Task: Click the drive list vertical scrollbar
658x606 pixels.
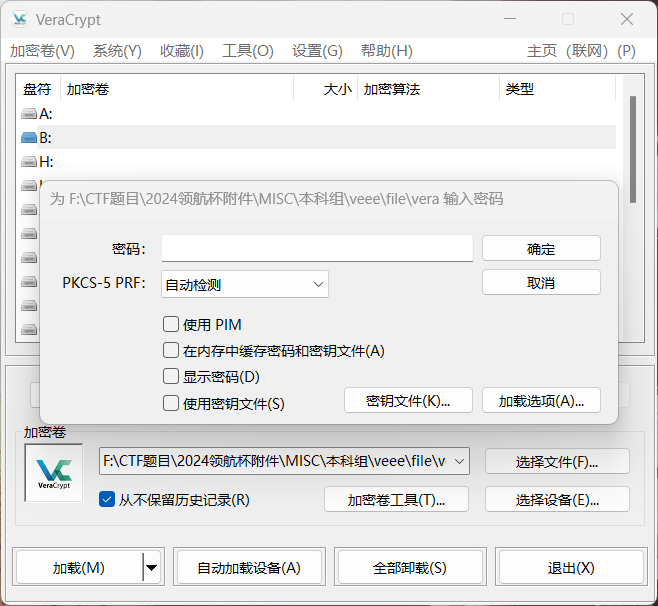Action: pos(632,150)
